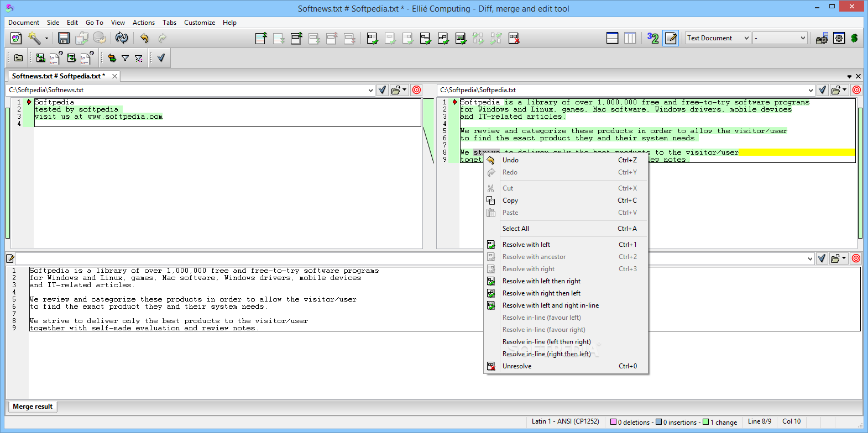Viewport: 868px width, 433px height.
Task: Open the Text Document type dropdown
Action: tap(718, 38)
